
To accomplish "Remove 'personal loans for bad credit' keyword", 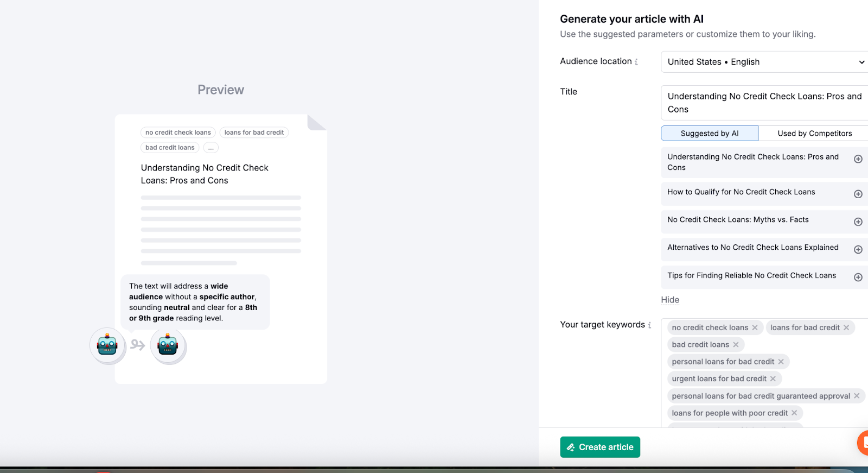I will pos(781,362).
